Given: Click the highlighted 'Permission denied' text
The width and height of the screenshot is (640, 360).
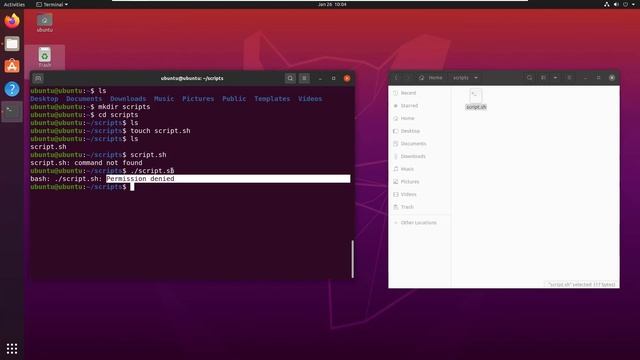Looking at the screenshot, I should (x=140, y=179).
